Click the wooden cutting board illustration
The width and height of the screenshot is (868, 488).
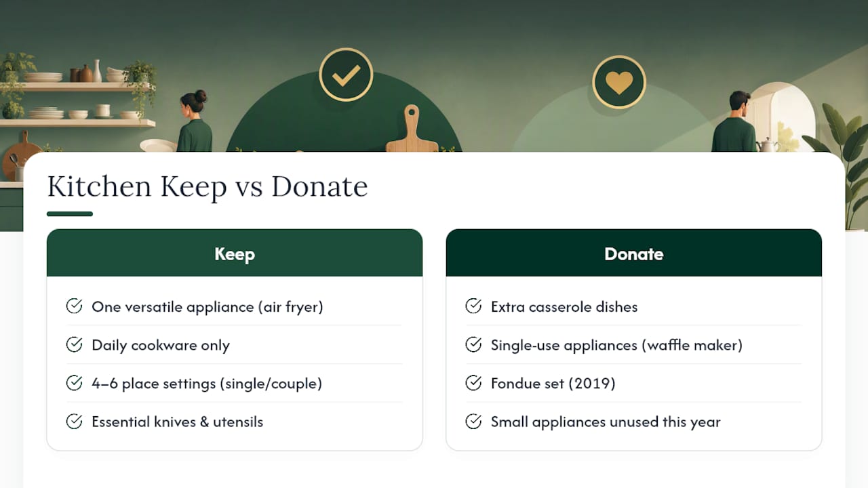[412, 129]
